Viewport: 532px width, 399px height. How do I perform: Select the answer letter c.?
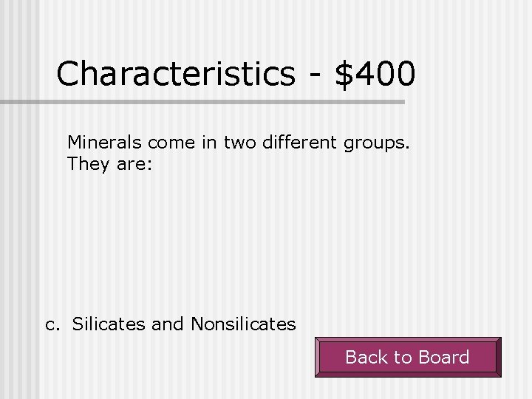pos(52,324)
